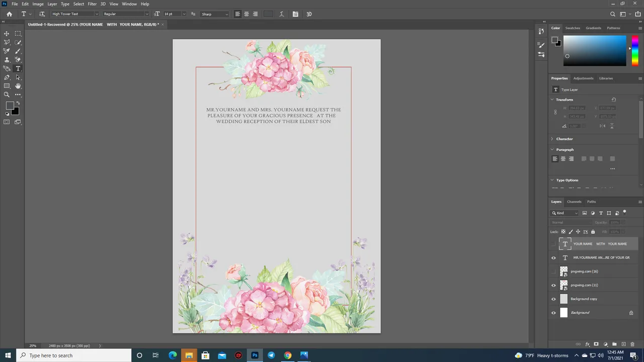644x362 pixels.
Task: Select the Path Selection arrow tool
Action: point(18,77)
